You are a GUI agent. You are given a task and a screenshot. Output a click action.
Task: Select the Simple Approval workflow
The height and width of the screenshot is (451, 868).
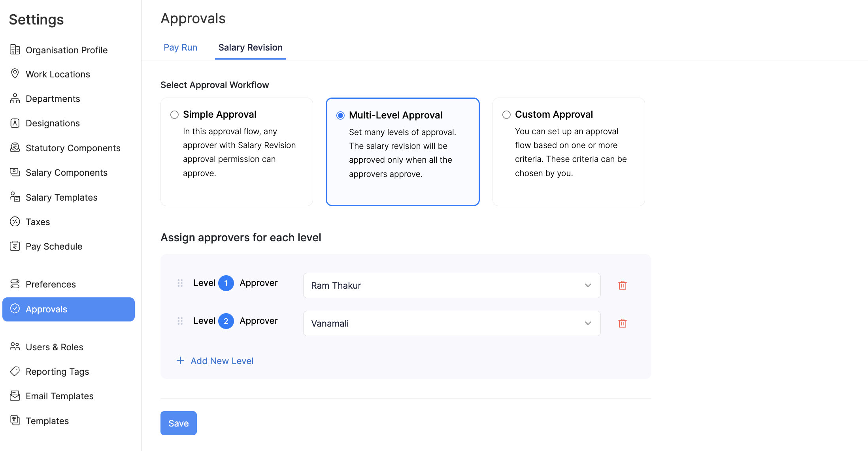[174, 115]
